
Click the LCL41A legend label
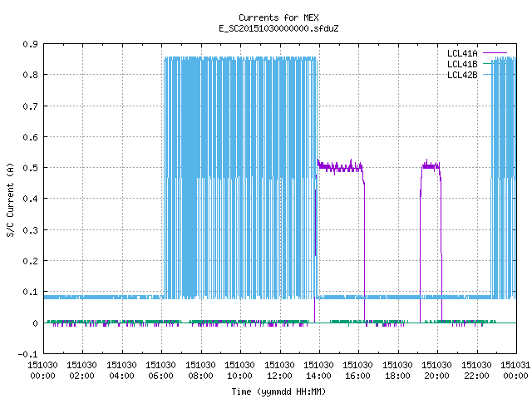click(462, 53)
